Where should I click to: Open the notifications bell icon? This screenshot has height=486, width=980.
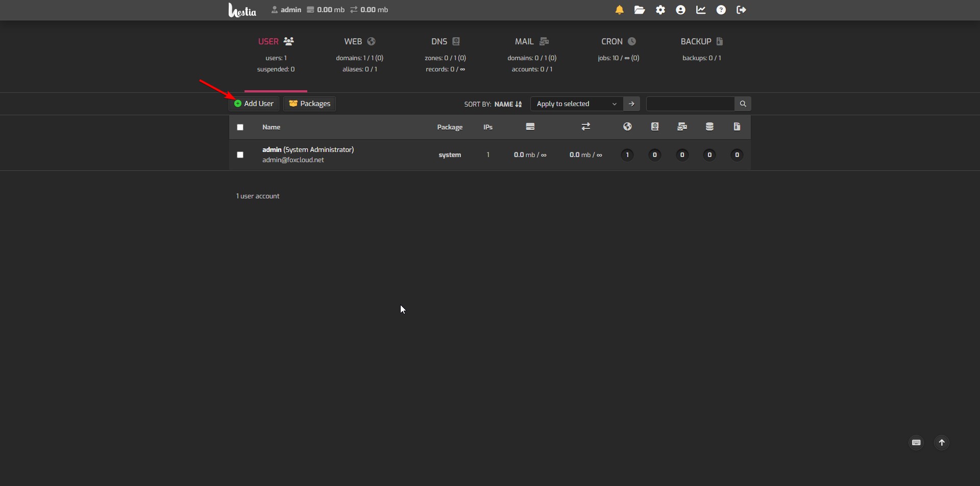pyautogui.click(x=619, y=10)
